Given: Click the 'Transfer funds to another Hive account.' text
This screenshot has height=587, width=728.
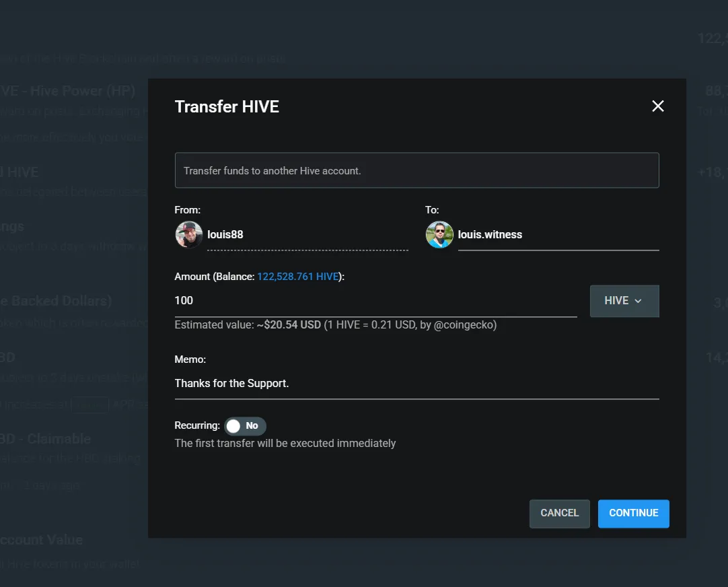Looking at the screenshot, I should coord(272,171).
